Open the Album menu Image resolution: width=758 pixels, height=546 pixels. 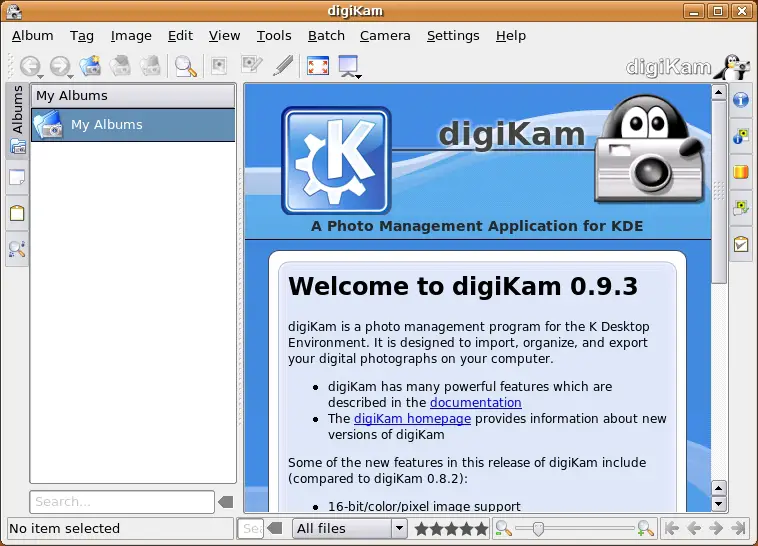(33, 36)
